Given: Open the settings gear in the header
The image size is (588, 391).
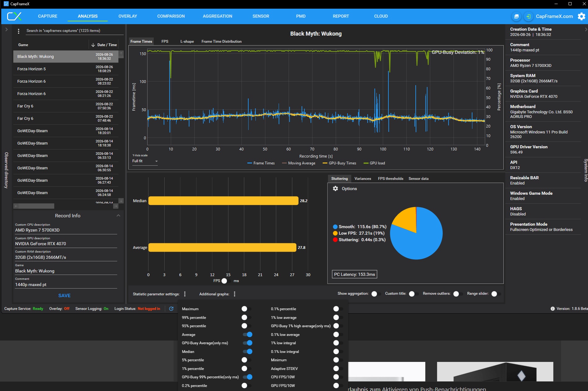Looking at the screenshot, I should pos(581,16).
